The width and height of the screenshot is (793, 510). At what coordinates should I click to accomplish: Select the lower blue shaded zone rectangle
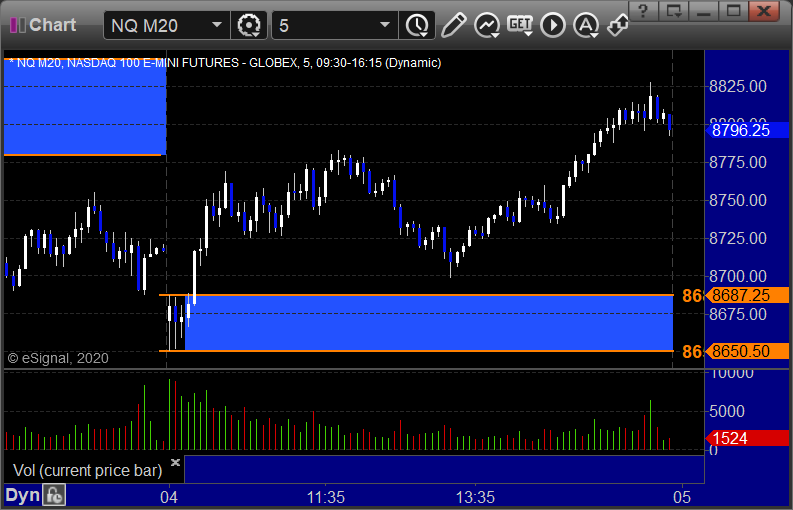tap(429, 323)
